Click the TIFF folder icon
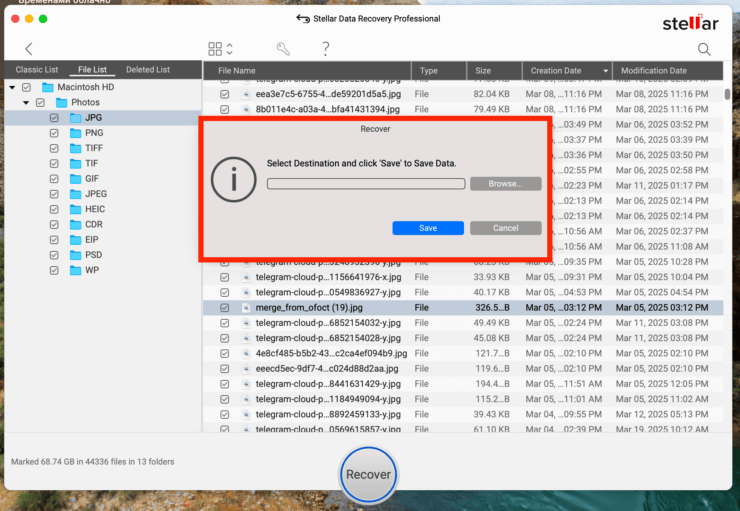Image resolution: width=740 pixels, height=511 pixels. pyautogui.click(x=75, y=148)
